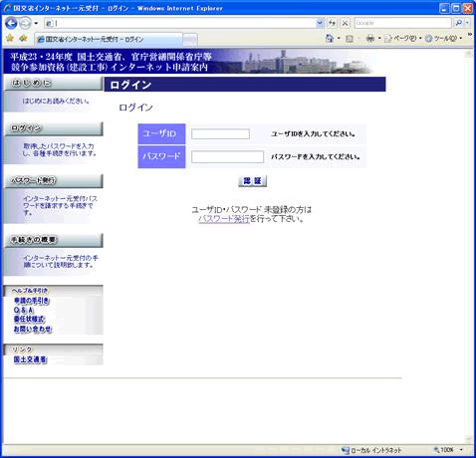Image resolution: width=476 pixels, height=458 pixels.
Task: Click the パスワードを入力してください。 hint text
Action: coord(316,156)
